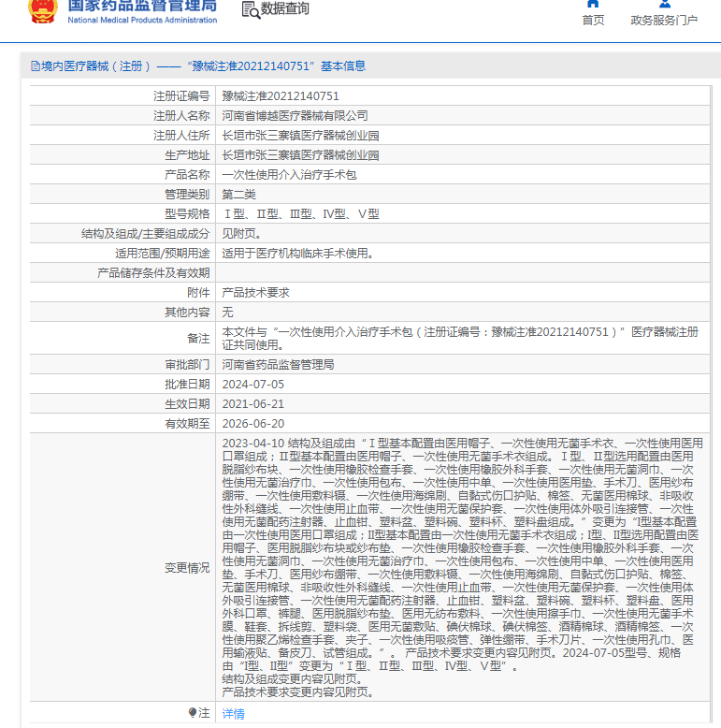
Task: Select registration number 豫械注准20212140751 value
Action: [x=281, y=96]
